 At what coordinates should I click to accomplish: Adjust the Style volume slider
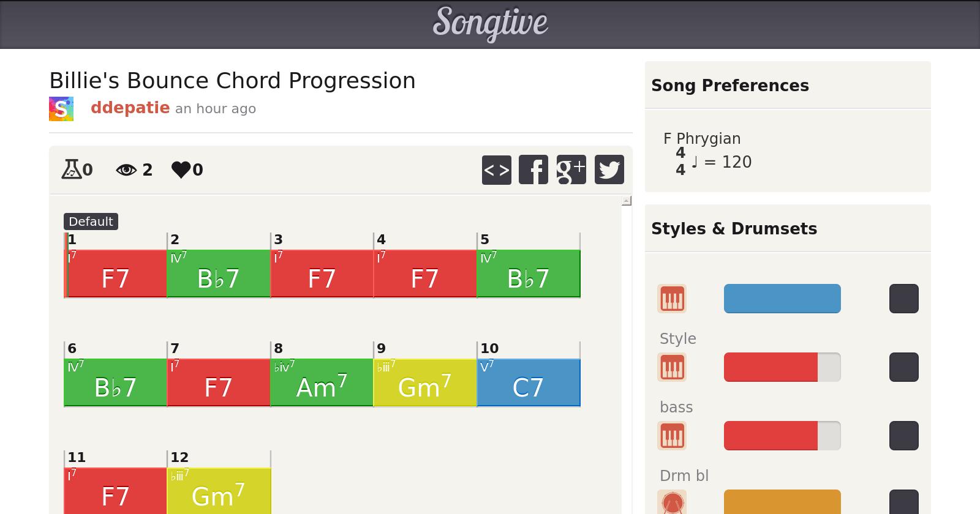[782, 367]
